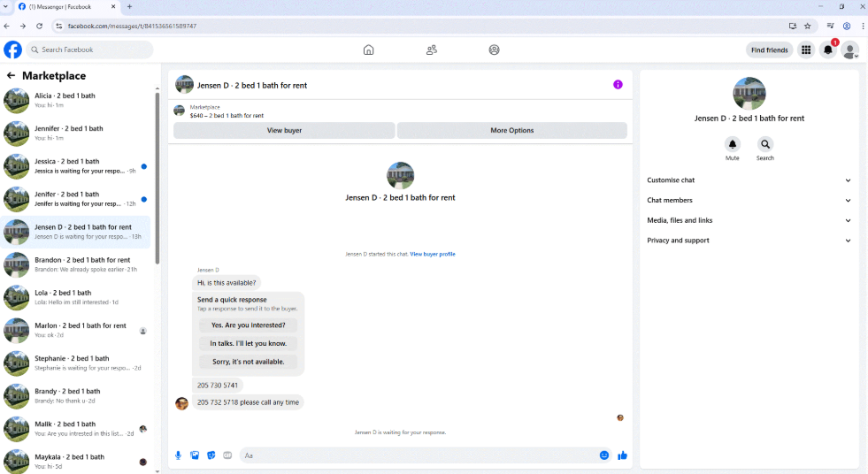Go back using the Marketplace back arrow
The width and height of the screenshot is (868, 474).
tap(11, 75)
